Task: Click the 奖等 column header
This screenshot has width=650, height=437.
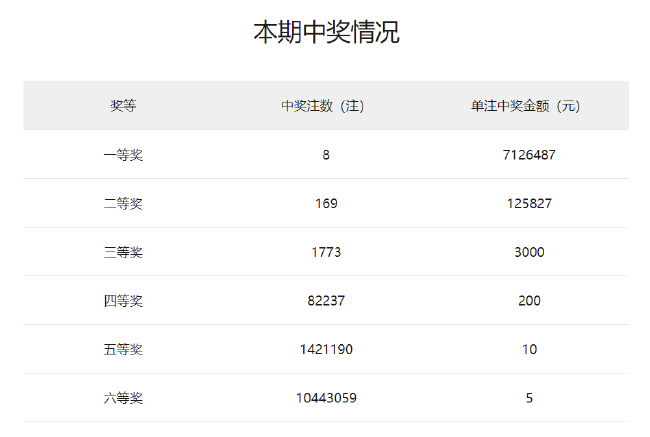Action: point(123,106)
